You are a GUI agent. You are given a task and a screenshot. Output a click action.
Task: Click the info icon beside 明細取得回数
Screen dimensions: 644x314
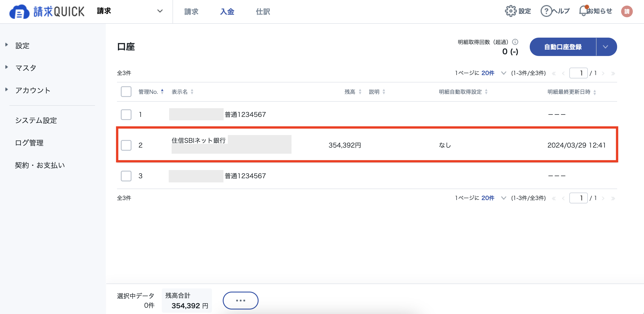[515, 42]
